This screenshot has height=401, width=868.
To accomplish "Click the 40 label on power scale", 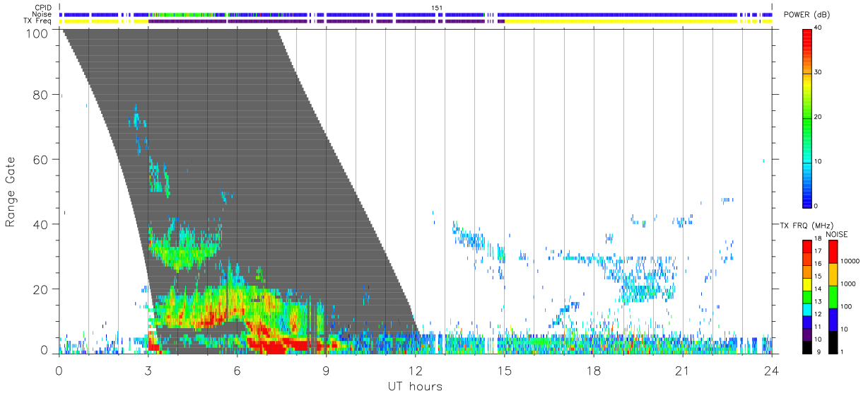I will point(819,28).
